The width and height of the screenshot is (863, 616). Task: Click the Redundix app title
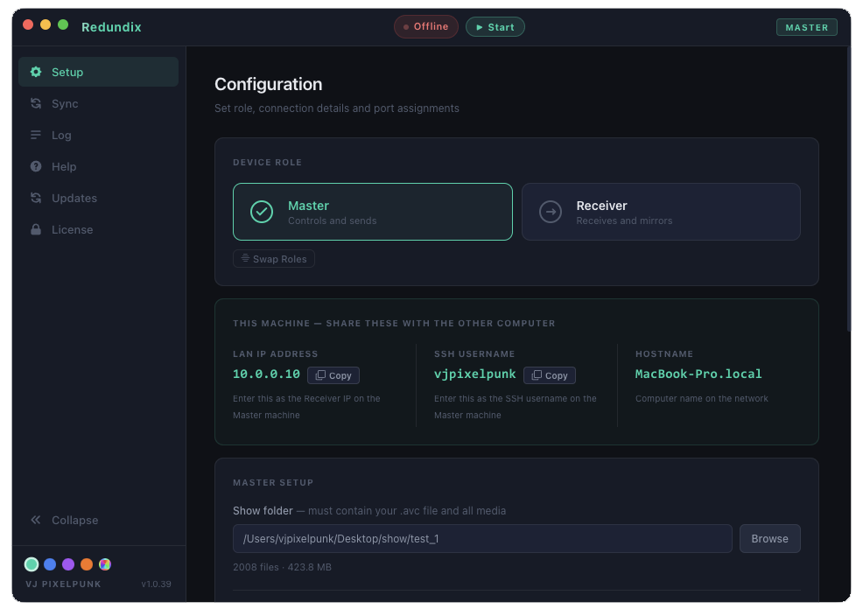pos(111,27)
